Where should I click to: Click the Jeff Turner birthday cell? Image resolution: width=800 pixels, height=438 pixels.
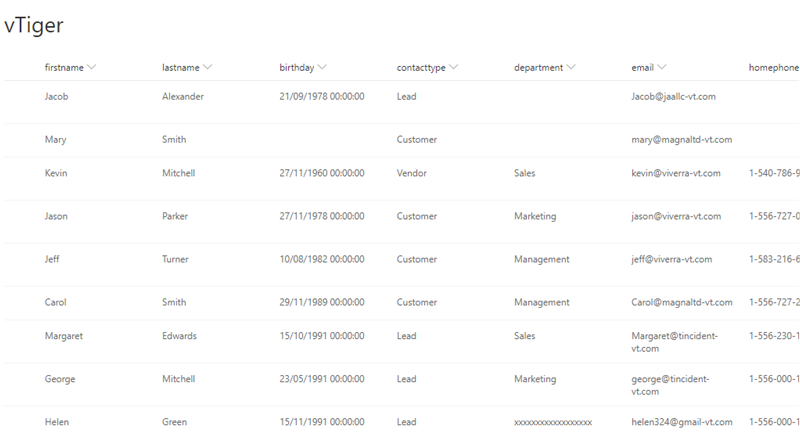coord(321,259)
